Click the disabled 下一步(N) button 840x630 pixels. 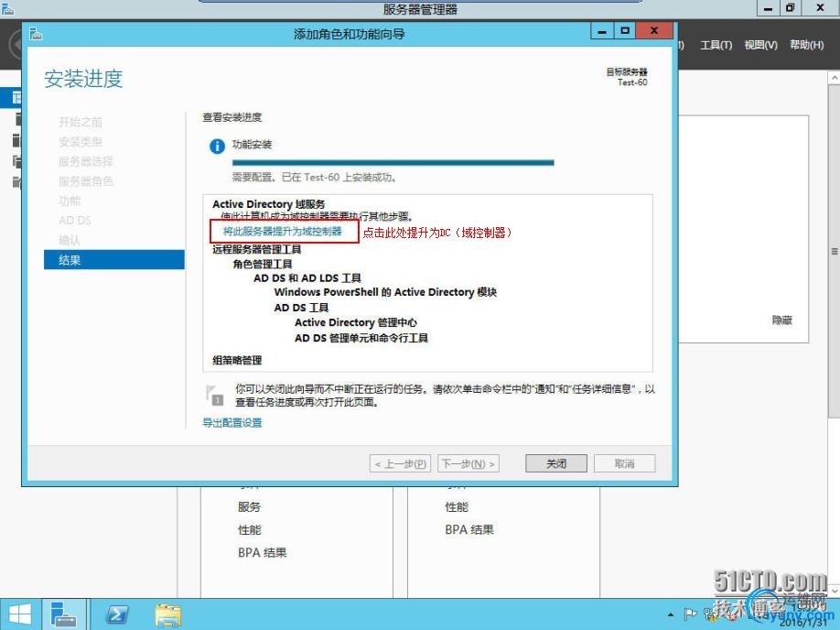[x=468, y=463]
